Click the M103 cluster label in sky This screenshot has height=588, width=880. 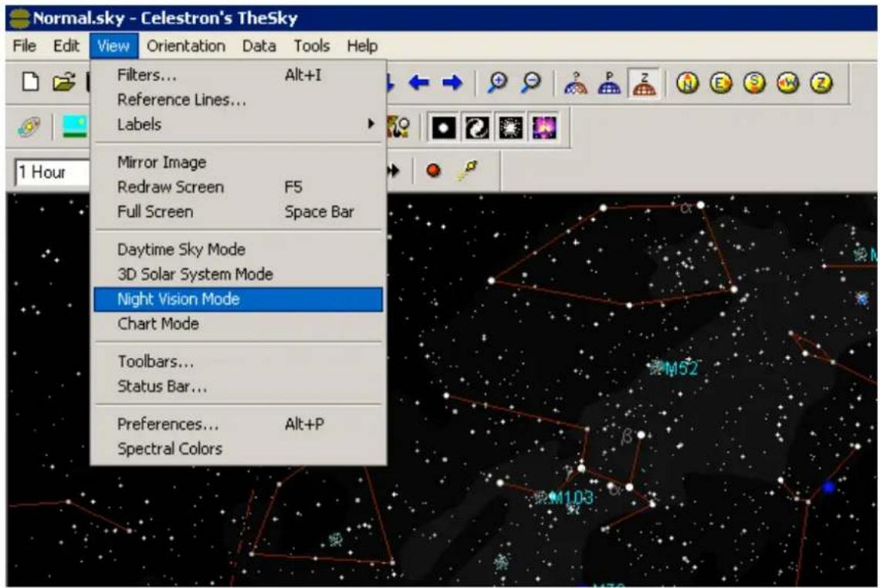coord(570,497)
